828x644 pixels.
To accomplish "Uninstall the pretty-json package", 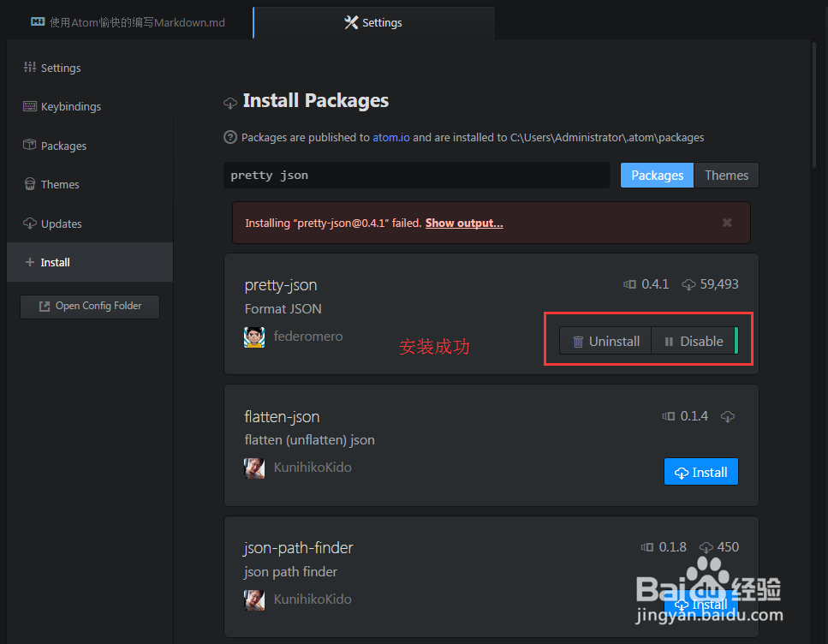I will 605,342.
